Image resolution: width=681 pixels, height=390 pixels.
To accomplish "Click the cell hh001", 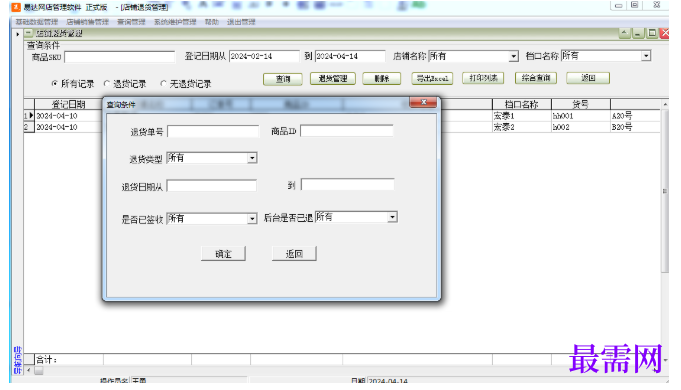I will point(581,116).
